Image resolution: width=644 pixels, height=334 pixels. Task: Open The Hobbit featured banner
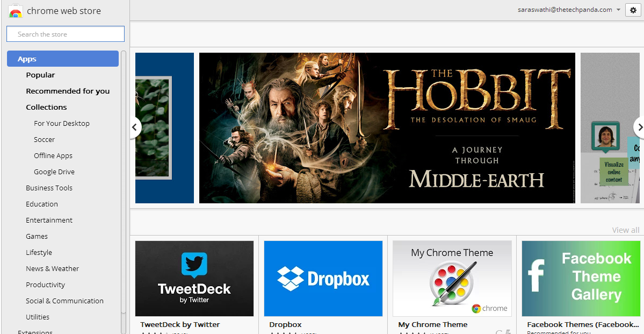(x=387, y=128)
